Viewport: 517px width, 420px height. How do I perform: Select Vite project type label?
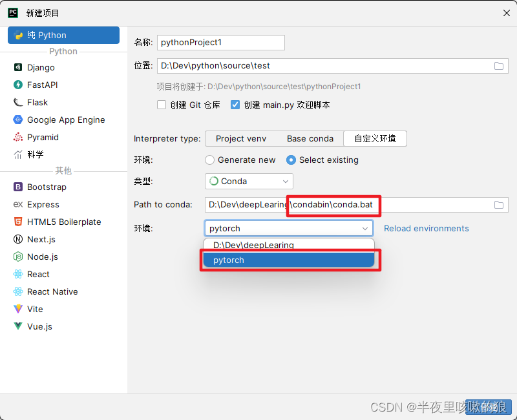click(35, 309)
